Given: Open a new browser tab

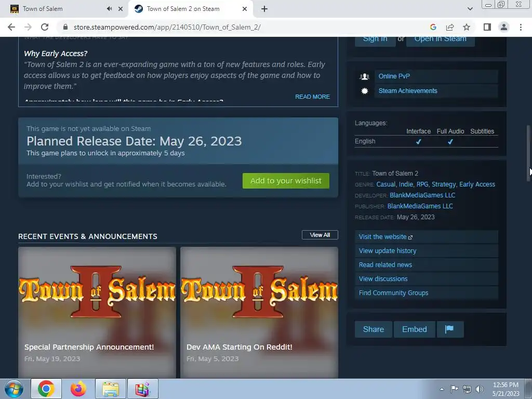Looking at the screenshot, I should coord(264,9).
